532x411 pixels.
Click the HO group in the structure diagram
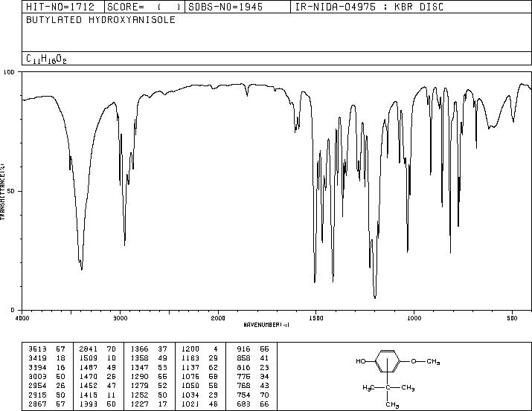pos(362,360)
